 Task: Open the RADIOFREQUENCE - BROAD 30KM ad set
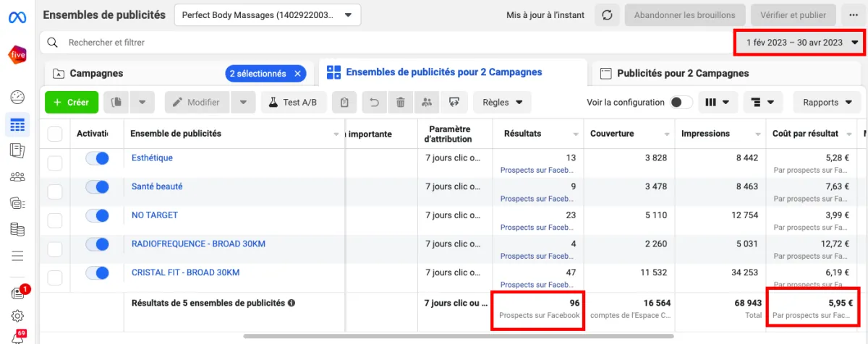coord(198,244)
